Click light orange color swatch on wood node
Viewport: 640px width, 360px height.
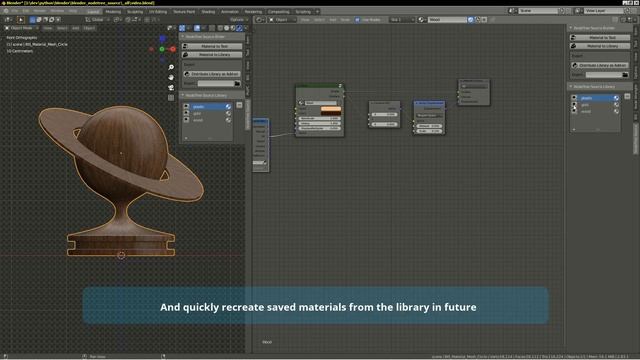click(331, 109)
